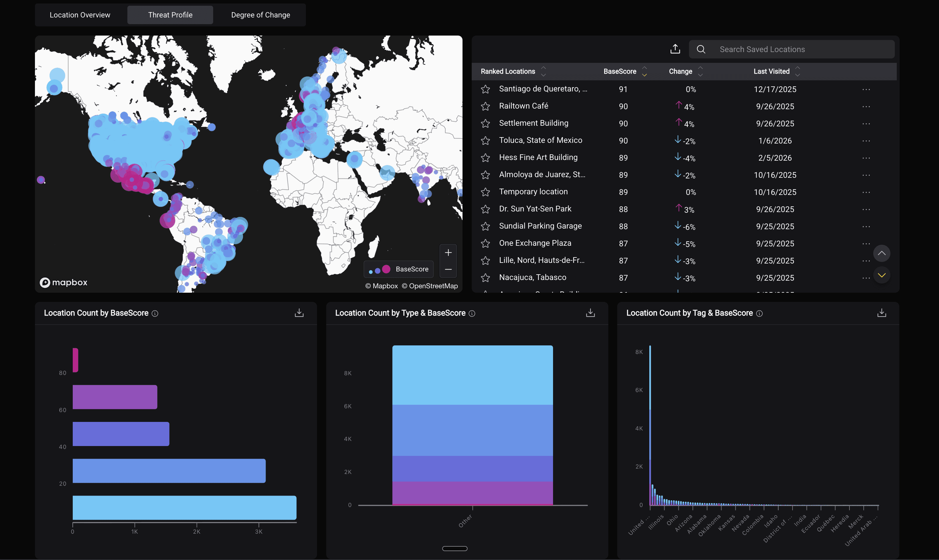This screenshot has height=560, width=939.
Task: Toggle the favorite star for Temporary location
Action: point(485,192)
